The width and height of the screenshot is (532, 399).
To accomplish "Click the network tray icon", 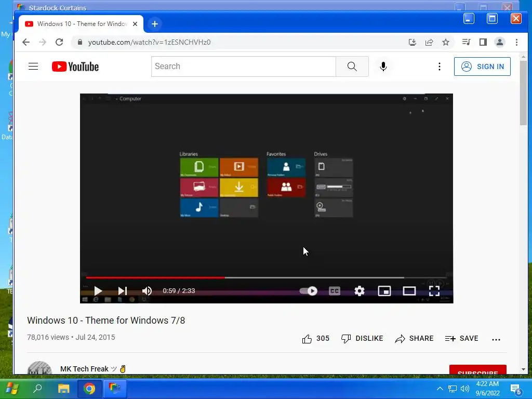I will pyautogui.click(x=453, y=389).
